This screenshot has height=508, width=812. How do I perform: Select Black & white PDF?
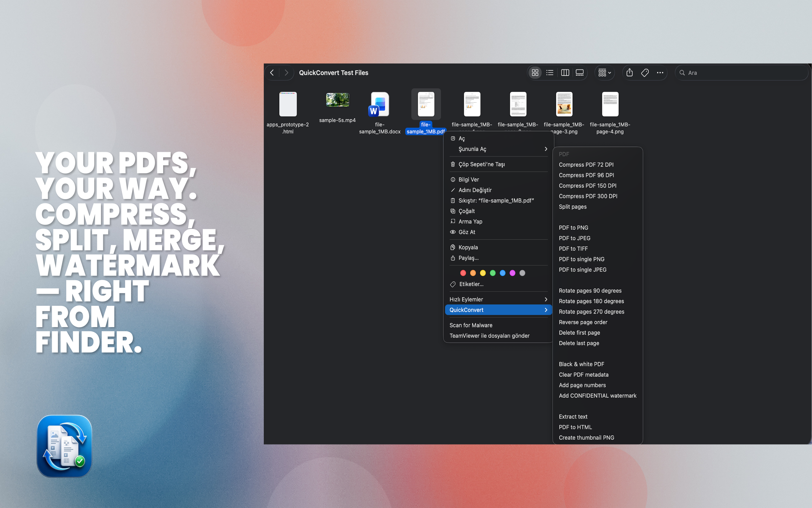(x=598, y=364)
